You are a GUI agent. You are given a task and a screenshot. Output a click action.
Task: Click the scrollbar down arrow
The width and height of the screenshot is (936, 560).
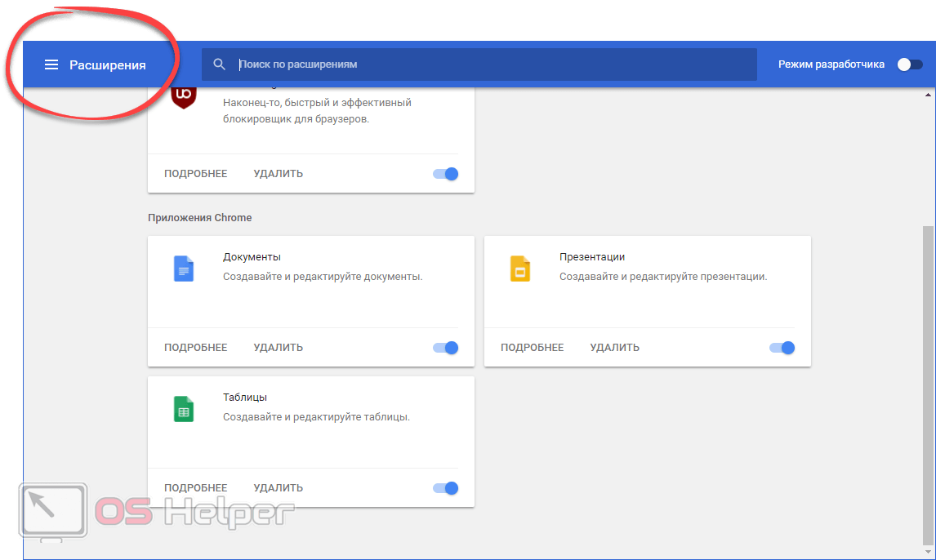click(x=928, y=553)
